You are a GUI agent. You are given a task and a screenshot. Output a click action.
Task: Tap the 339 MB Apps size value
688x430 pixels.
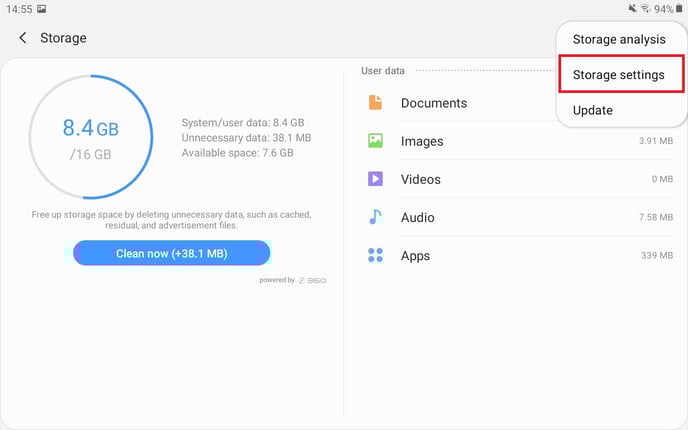click(x=657, y=255)
